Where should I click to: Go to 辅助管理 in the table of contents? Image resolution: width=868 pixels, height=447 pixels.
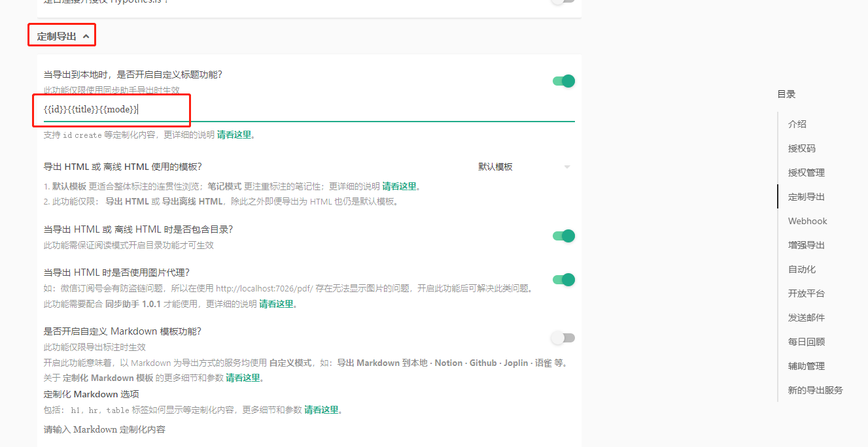pyautogui.click(x=807, y=366)
